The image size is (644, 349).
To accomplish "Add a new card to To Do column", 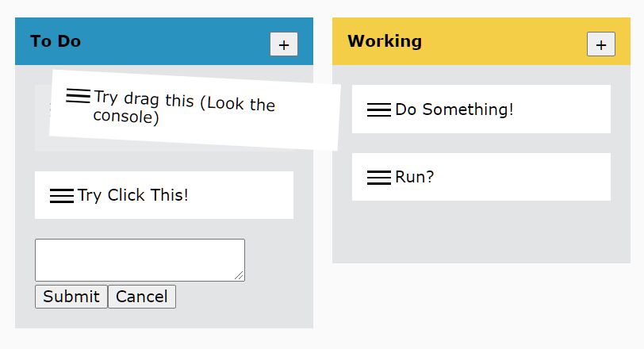I will click(x=284, y=44).
